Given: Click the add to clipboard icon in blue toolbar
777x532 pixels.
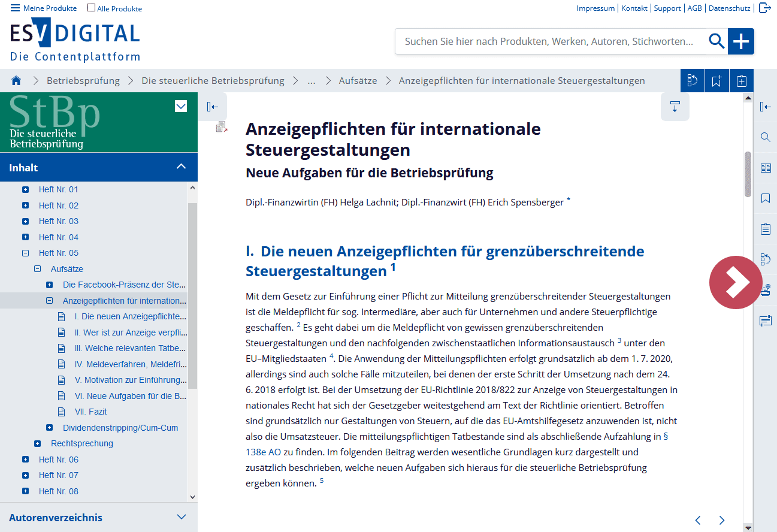Looking at the screenshot, I should 741,81.
